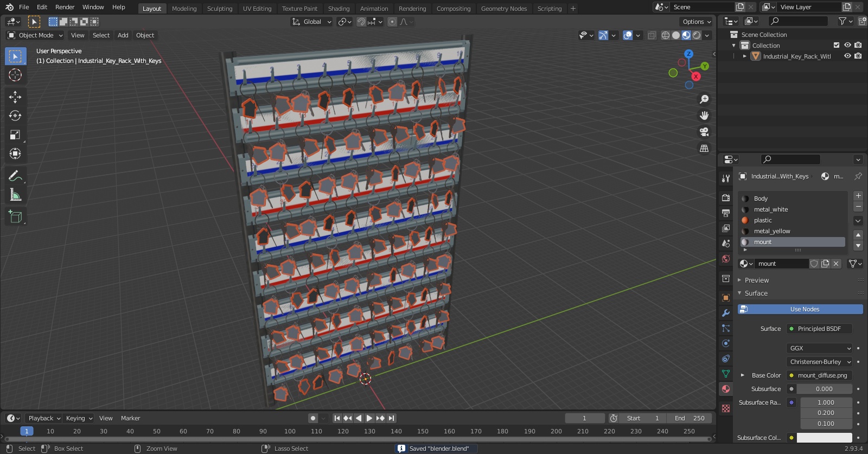Screen dimensions: 868x454
Task: Open the Texture properties checker tab
Action: [x=726, y=408]
